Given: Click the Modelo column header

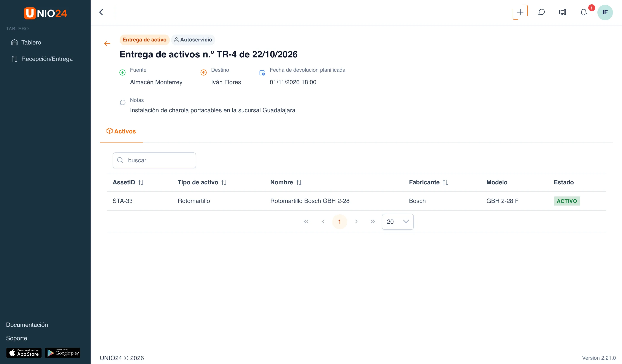Looking at the screenshot, I should (497, 182).
